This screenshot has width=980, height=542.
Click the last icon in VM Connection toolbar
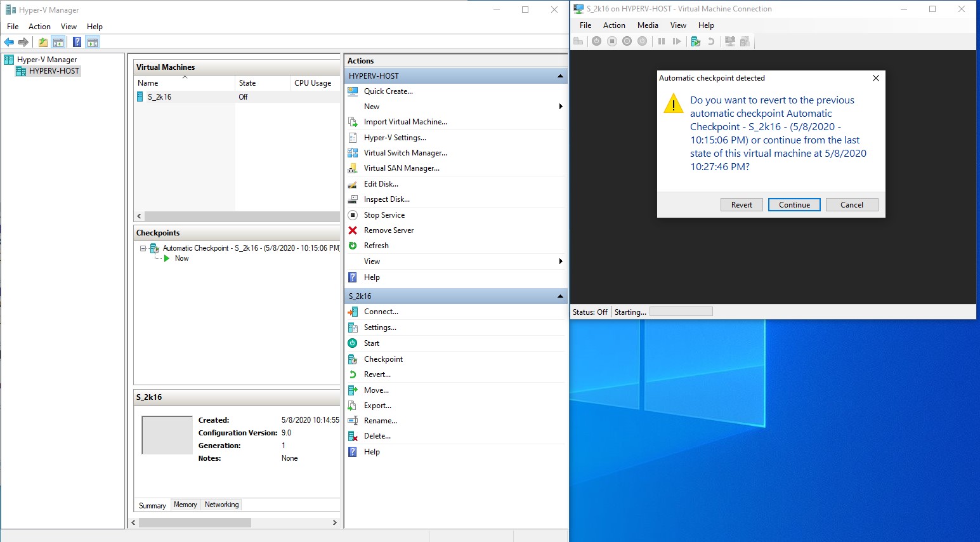point(745,41)
